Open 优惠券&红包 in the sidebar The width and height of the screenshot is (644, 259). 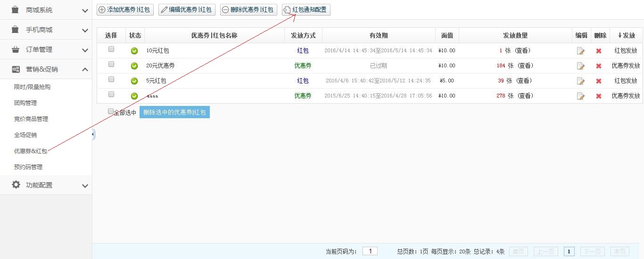(31, 151)
